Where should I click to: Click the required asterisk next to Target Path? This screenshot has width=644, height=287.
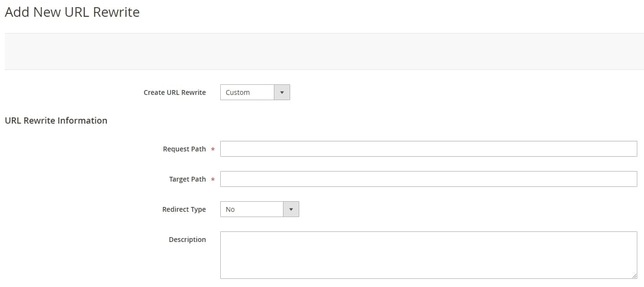click(x=213, y=180)
